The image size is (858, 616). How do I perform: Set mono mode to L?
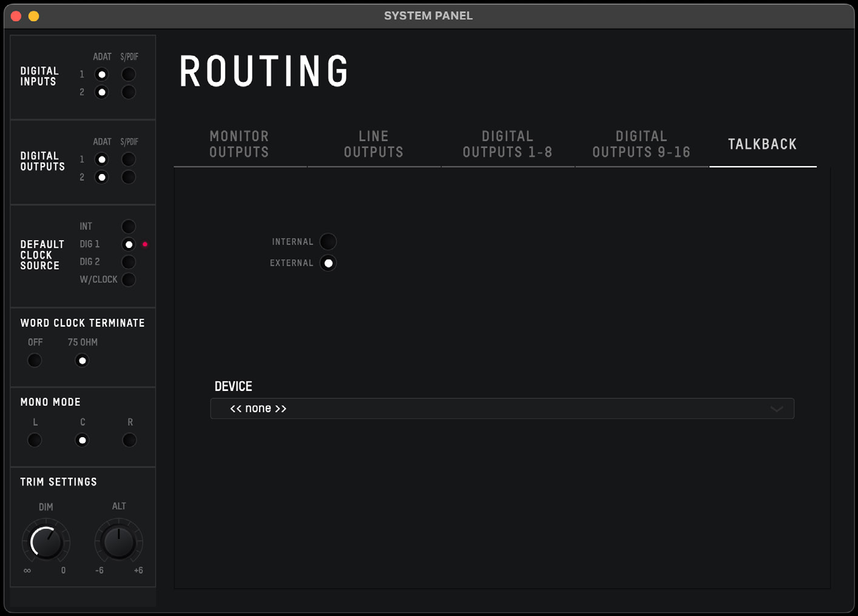(x=35, y=440)
